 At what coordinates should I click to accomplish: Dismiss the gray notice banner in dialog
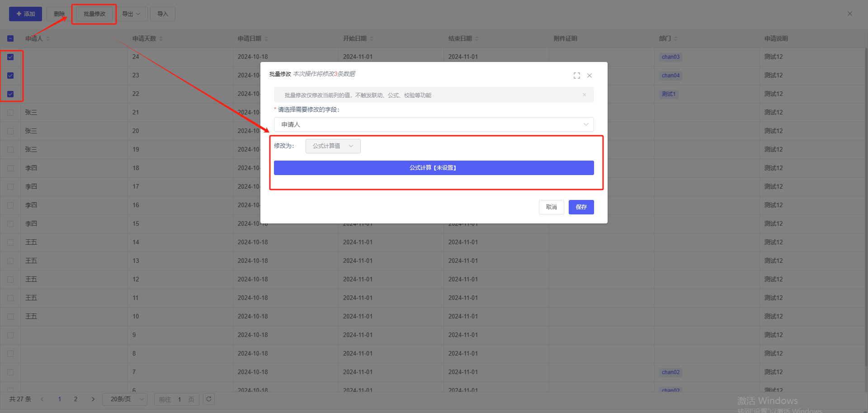585,95
